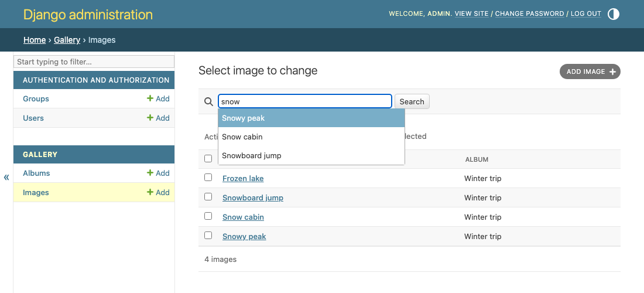Open the Snow cabin entry in table
The height and width of the screenshot is (293, 644).
click(243, 217)
